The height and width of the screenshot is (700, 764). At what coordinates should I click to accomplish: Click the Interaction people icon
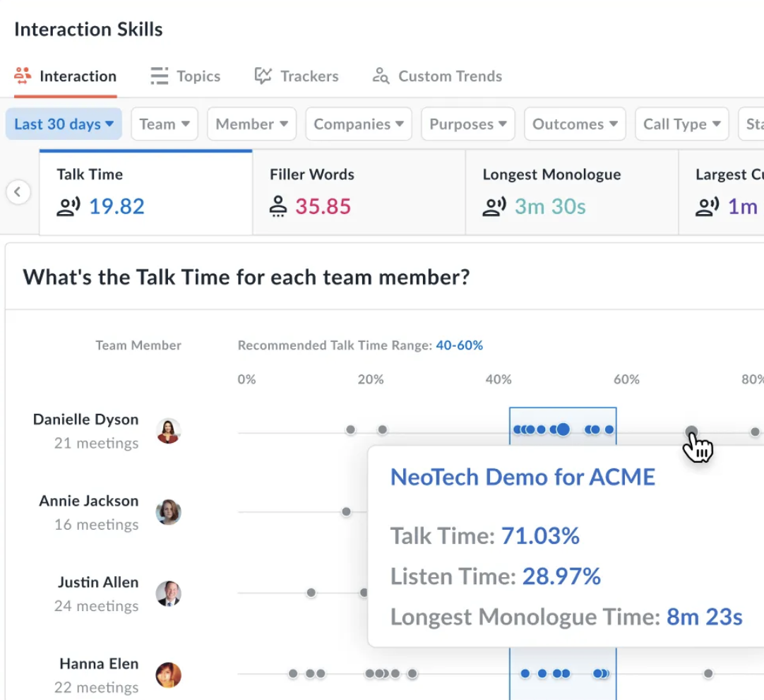click(x=23, y=76)
